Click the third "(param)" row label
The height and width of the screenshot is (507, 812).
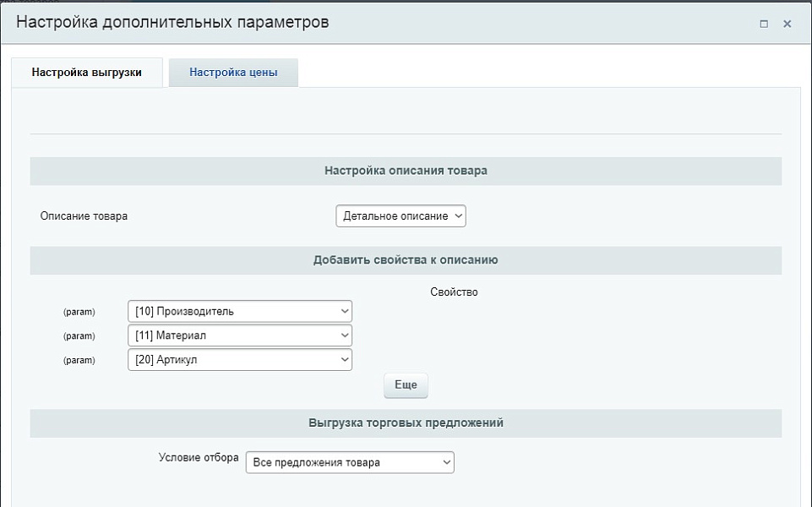pos(80,360)
